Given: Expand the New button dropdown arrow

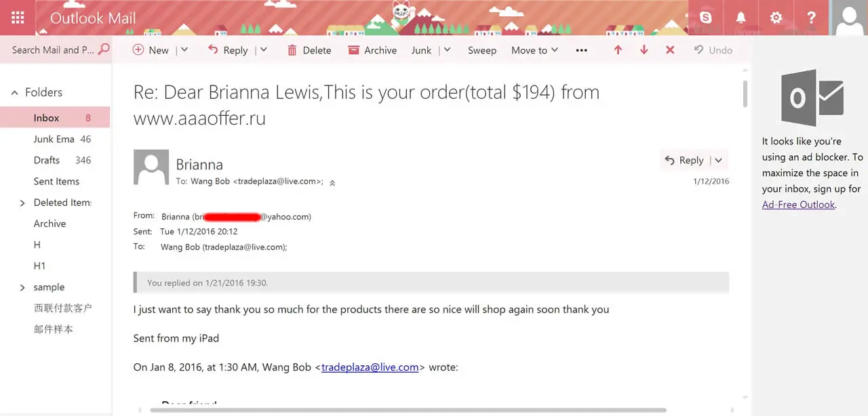Looking at the screenshot, I should (184, 50).
